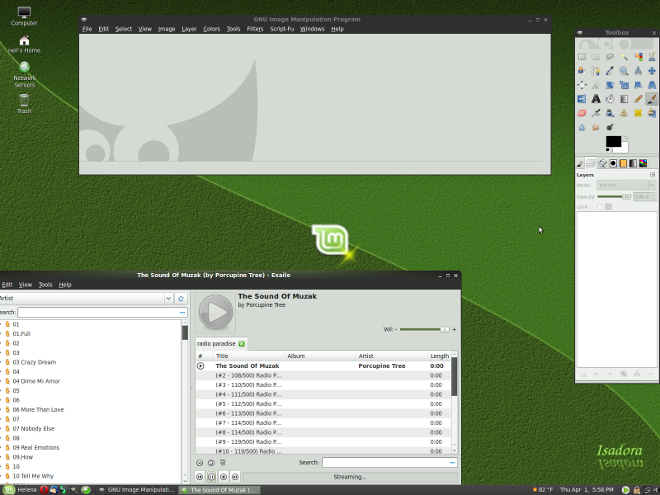Switch to the Patterns dock tab
660x495 pixels.
pyautogui.click(x=623, y=163)
